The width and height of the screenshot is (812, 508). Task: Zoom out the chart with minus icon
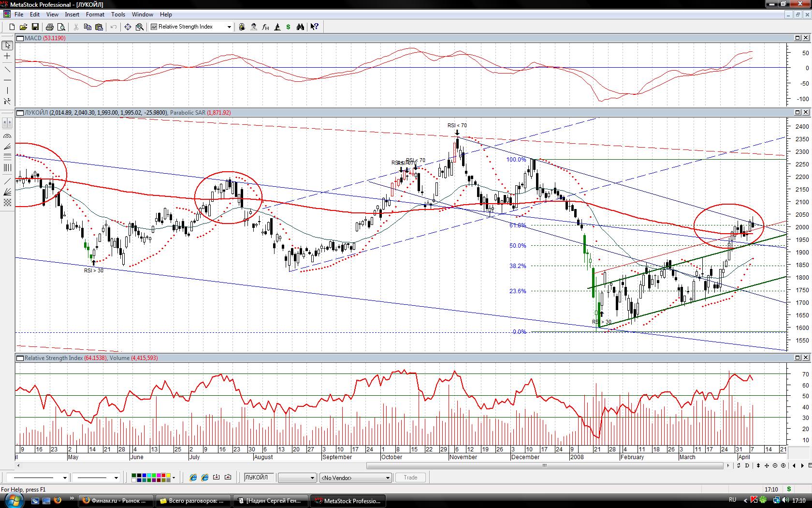775,465
